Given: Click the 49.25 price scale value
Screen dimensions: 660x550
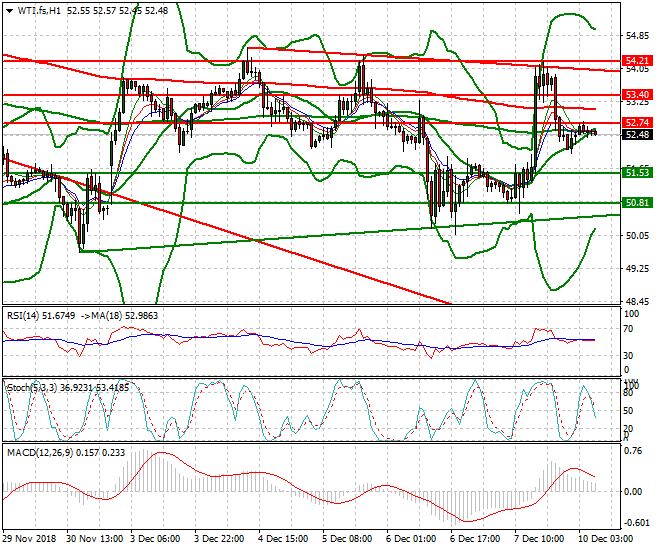Looking at the screenshot, I should 638,268.
